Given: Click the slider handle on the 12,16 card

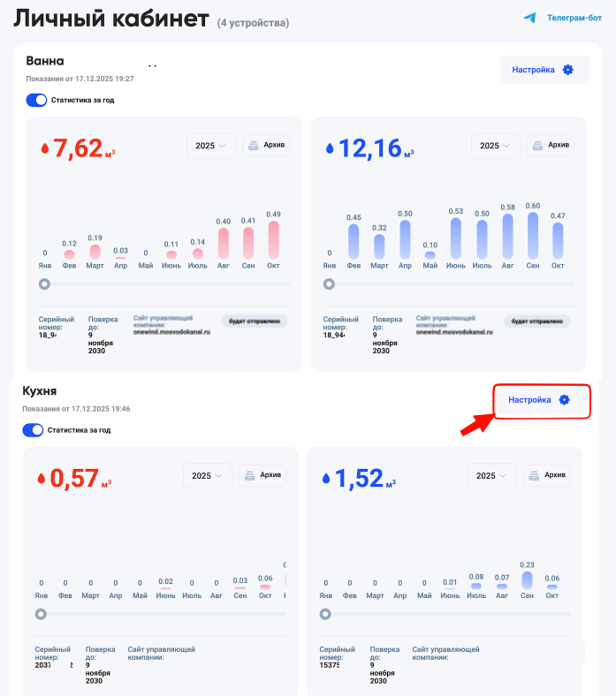Looking at the screenshot, I should click(329, 284).
